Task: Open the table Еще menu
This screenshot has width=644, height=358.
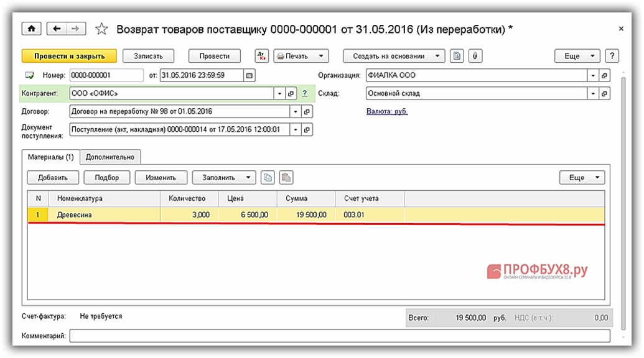Action: click(582, 178)
